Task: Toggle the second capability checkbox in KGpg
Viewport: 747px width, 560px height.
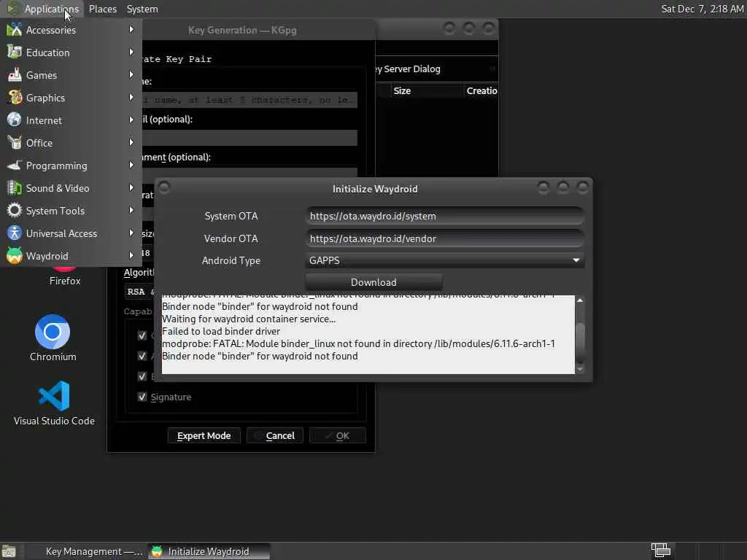Action: (142, 356)
